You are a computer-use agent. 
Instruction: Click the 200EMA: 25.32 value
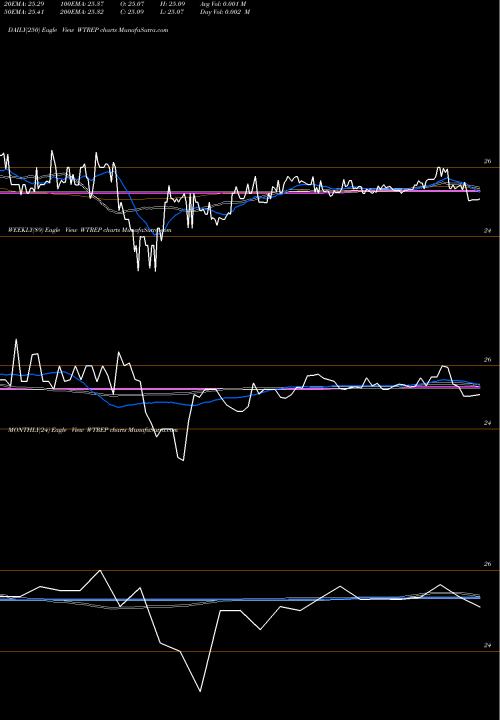click(x=82, y=12)
